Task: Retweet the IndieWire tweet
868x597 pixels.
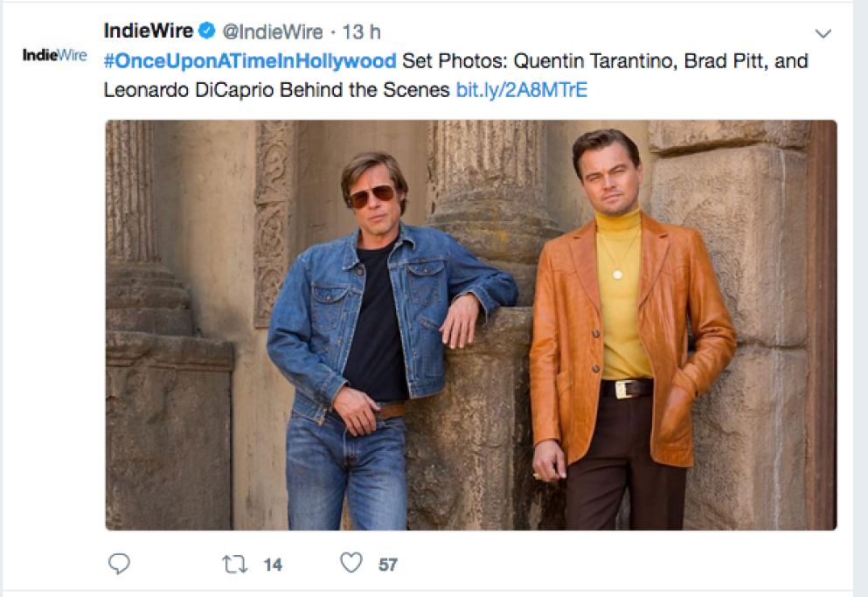Action: click(234, 564)
